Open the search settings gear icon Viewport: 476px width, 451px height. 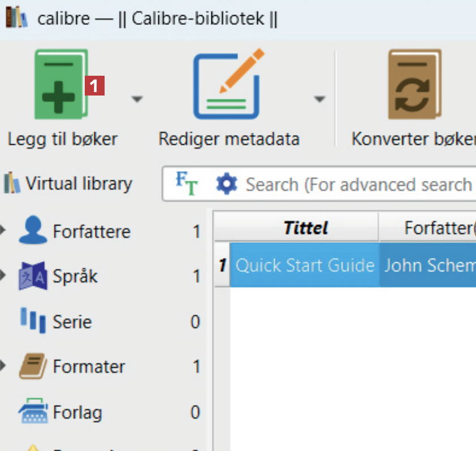[x=227, y=184]
